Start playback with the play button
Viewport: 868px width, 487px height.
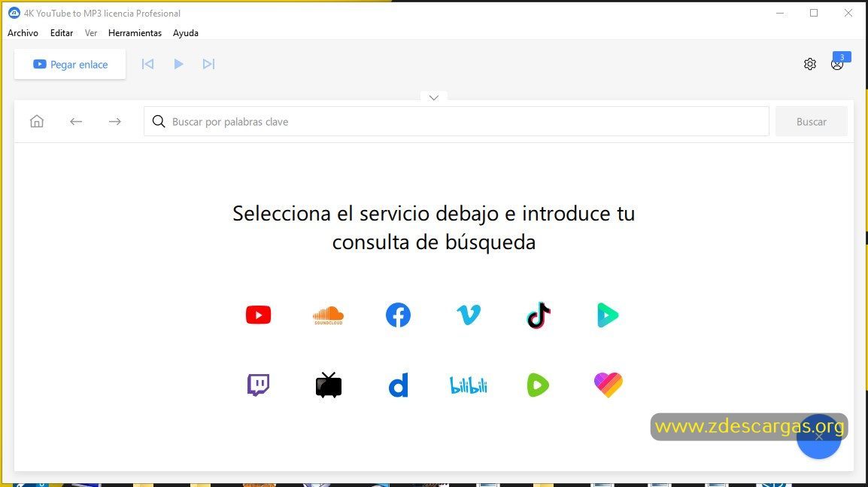click(178, 64)
